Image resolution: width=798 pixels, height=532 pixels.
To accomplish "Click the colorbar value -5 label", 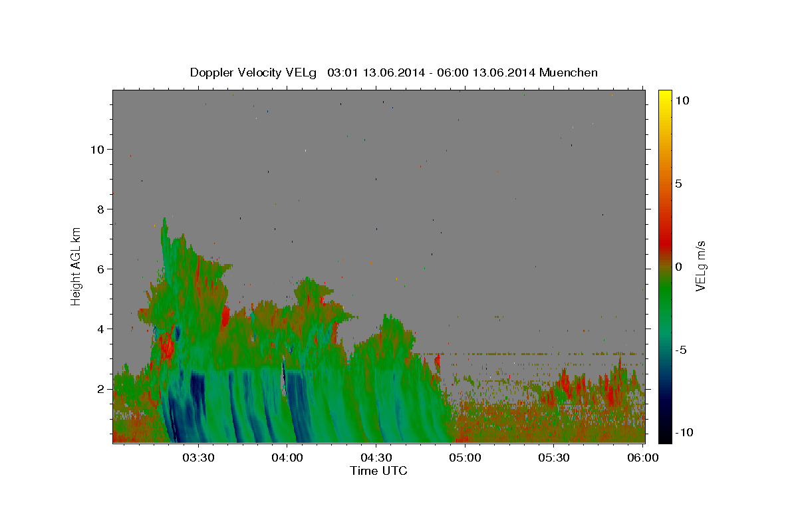I will (x=680, y=350).
